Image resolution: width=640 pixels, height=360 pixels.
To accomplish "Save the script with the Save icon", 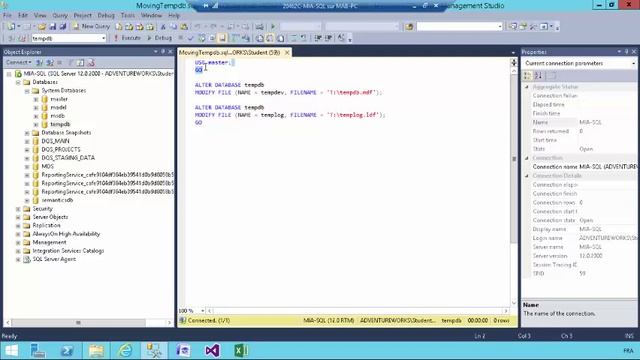I will (53, 27).
